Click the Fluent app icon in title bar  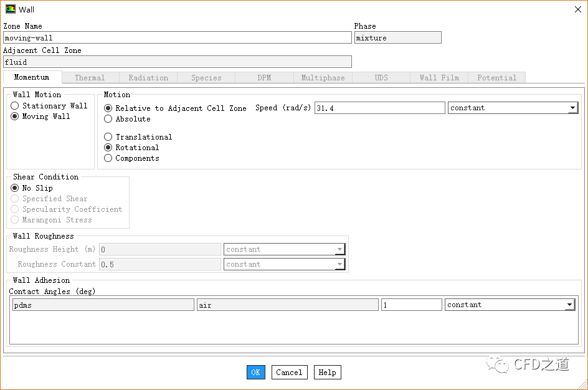(11, 9)
